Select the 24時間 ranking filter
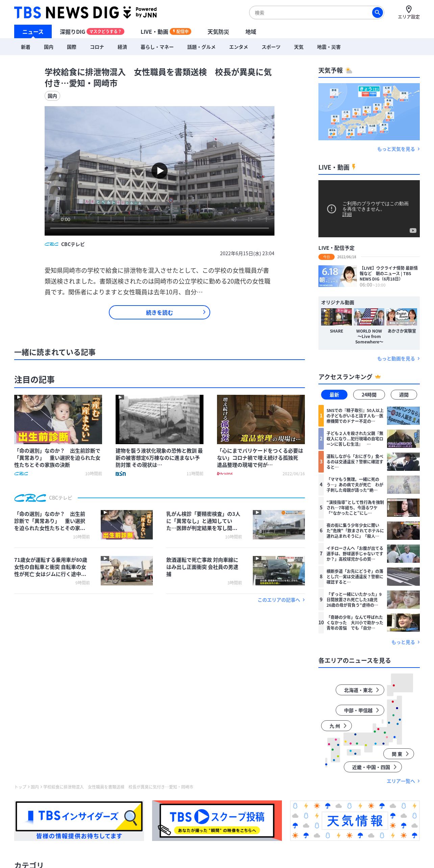 pyautogui.click(x=369, y=394)
